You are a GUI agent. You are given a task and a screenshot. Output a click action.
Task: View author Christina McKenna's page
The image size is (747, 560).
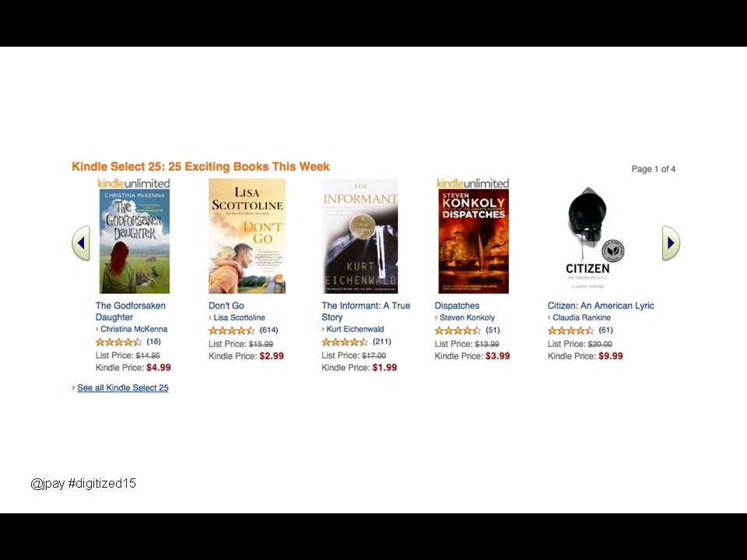(134, 329)
